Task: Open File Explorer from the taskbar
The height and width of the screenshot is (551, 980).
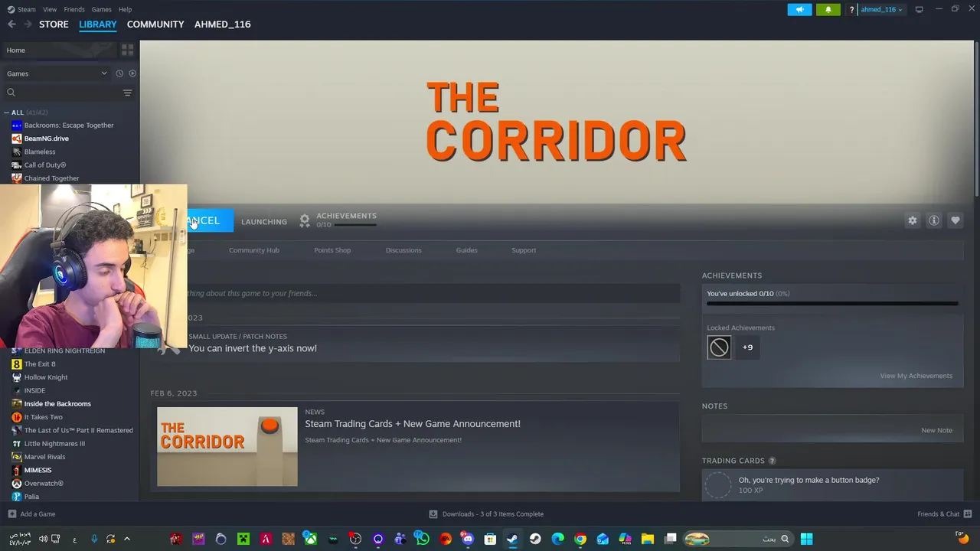Action: [x=648, y=539]
